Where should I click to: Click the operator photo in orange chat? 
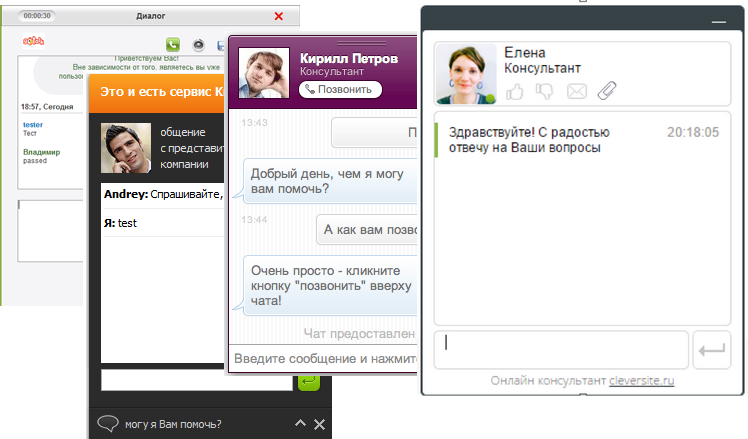[x=126, y=148]
